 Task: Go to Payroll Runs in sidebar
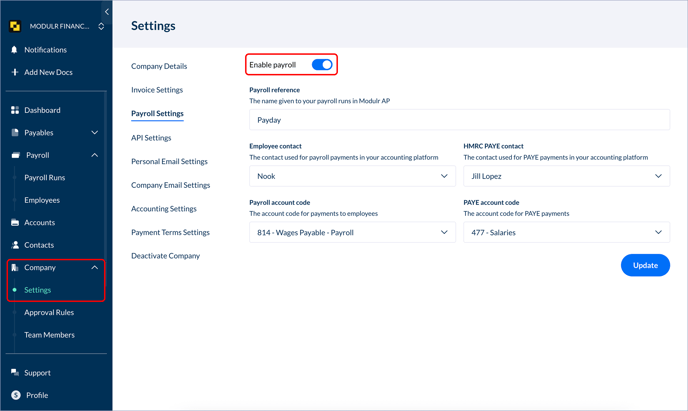[x=45, y=178]
